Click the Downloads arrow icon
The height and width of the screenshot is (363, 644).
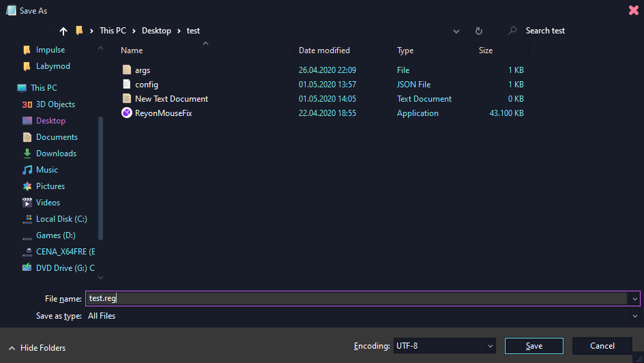click(27, 153)
